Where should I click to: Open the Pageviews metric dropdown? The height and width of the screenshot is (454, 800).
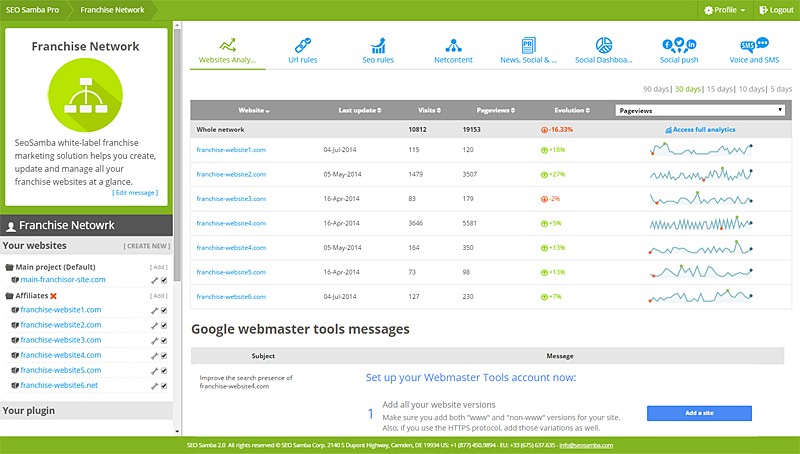(x=699, y=110)
